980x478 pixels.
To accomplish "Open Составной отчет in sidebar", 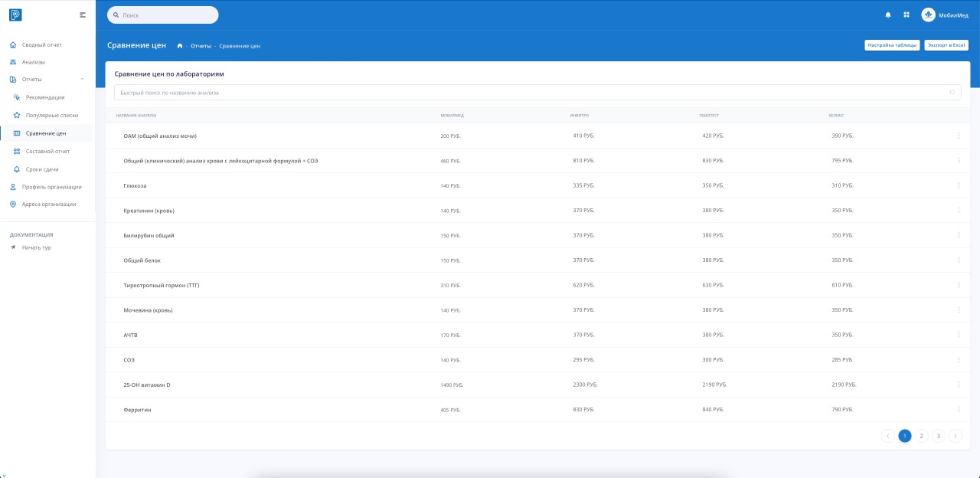I will (x=47, y=151).
